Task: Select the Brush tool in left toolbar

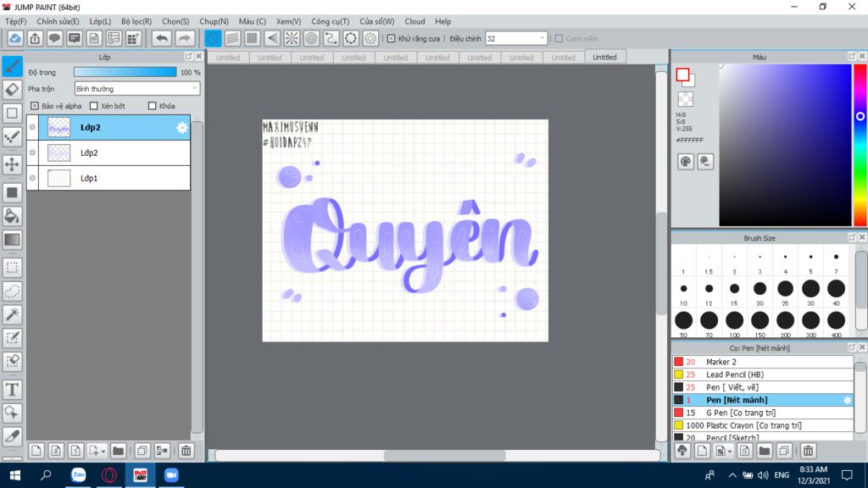Action: click(x=12, y=66)
